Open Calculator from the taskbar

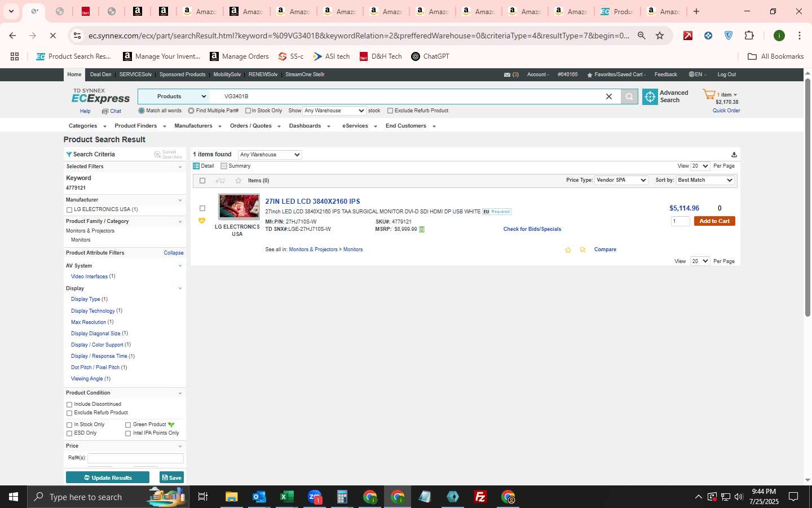[x=342, y=497]
